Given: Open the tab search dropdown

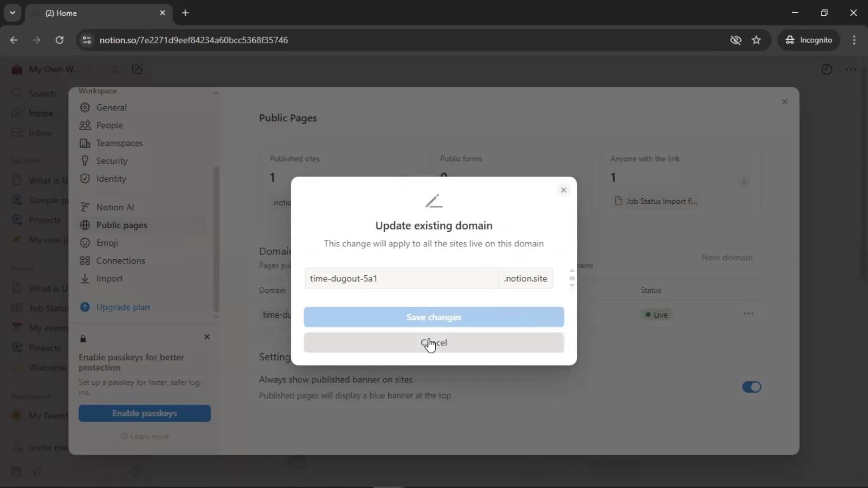Looking at the screenshot, I should pos(13,13).
